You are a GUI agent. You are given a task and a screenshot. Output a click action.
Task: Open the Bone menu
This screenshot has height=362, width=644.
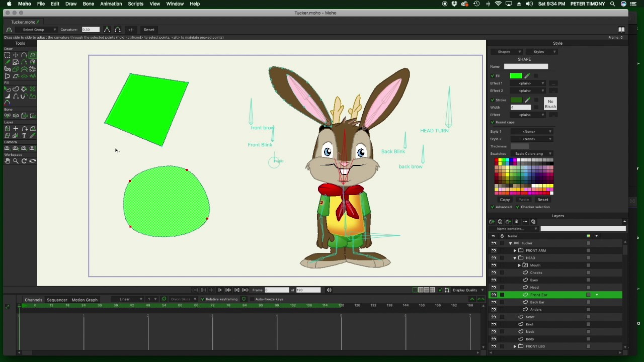click(x=88, y=4)
